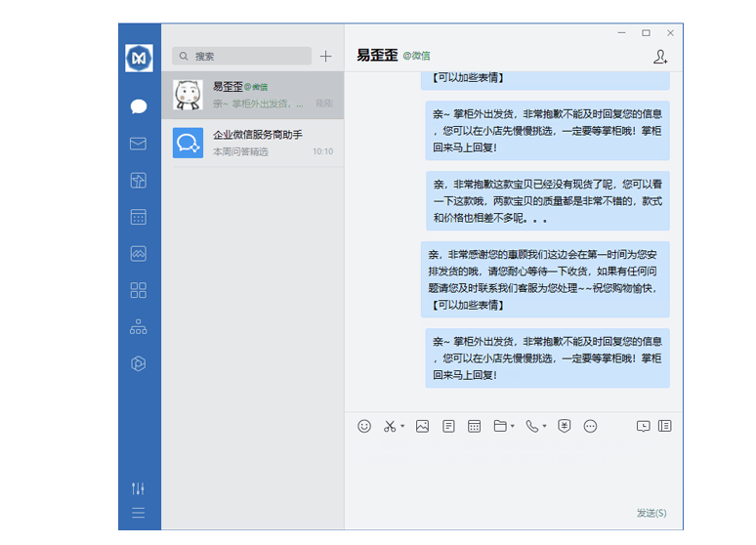Open the Calendar icon in sidebar

pos(139,217)
